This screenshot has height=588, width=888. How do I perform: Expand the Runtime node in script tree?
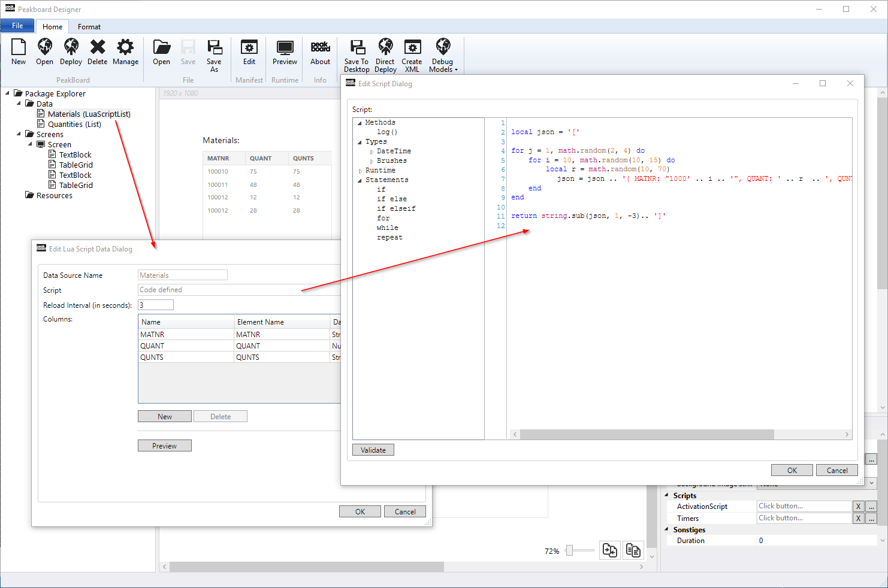[360, 171]
